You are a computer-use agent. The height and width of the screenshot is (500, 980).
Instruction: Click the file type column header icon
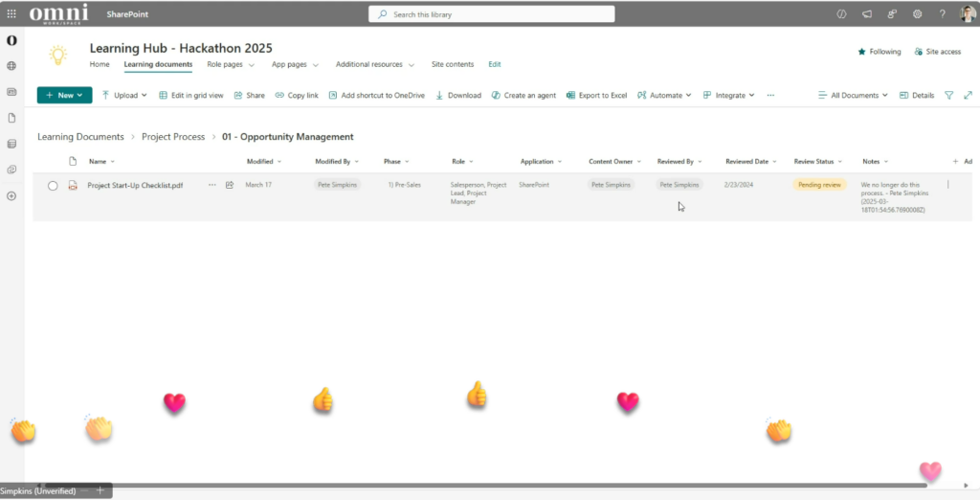[73, 162]
